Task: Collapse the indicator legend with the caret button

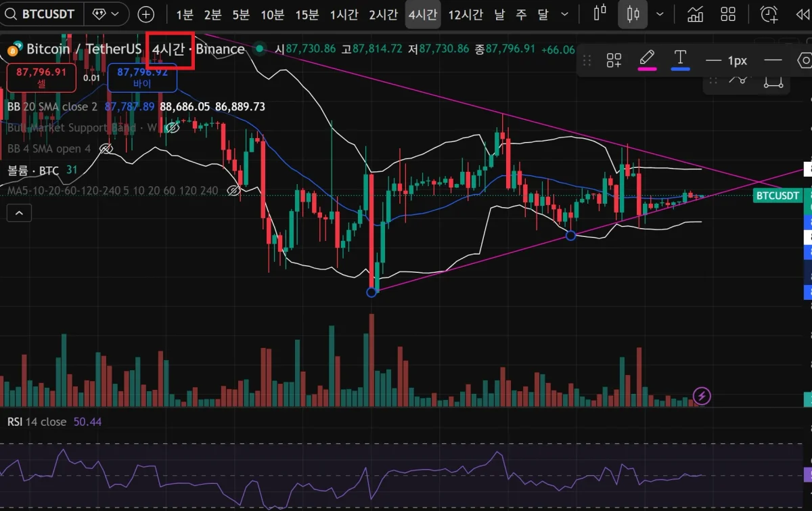Action: [x=19, y=214]
